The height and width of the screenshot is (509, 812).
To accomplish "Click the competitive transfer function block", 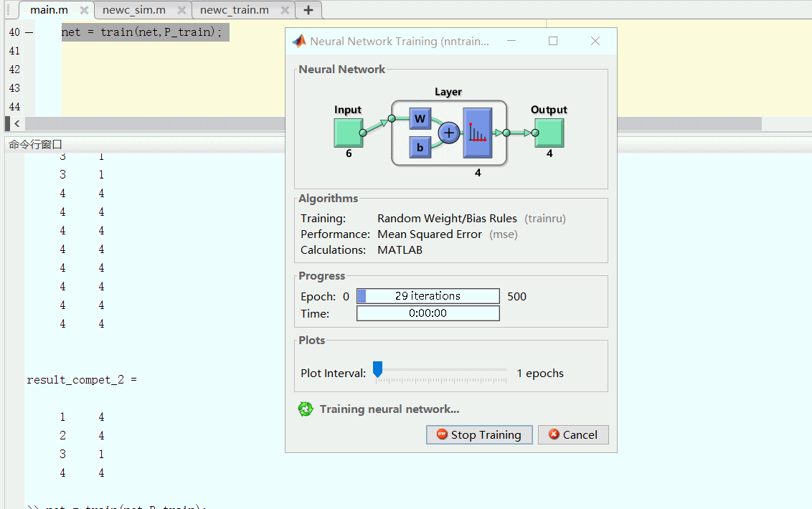I will click(478, 133).
